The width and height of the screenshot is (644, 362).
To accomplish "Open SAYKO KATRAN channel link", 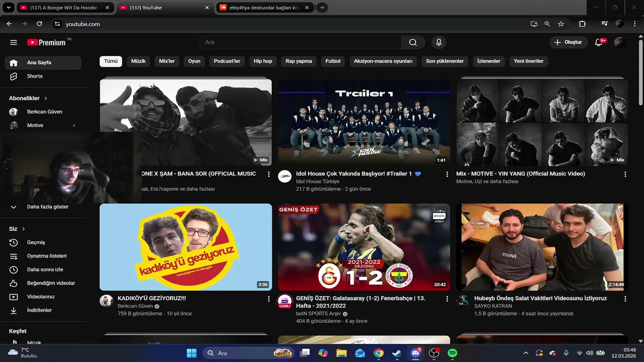I will [x=493, y=306].
